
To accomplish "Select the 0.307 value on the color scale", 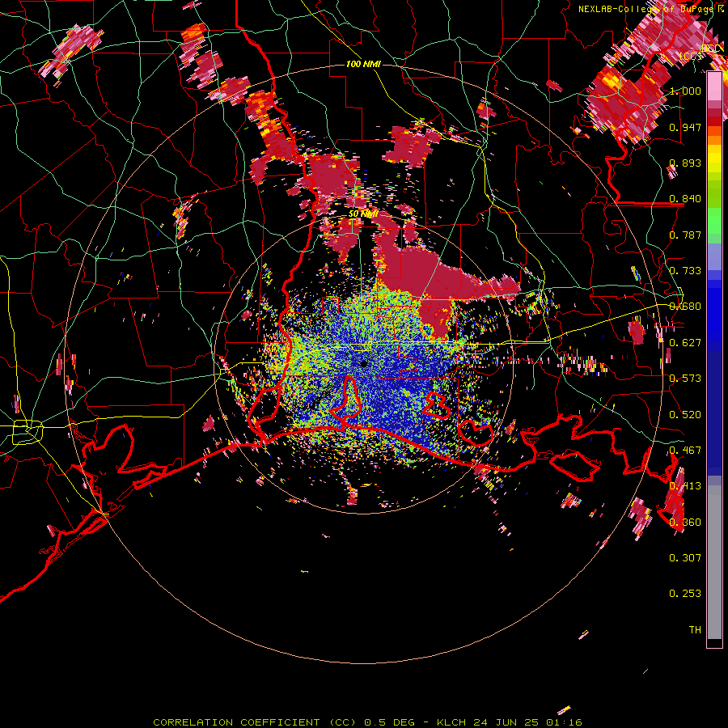I will click(685, 558).
